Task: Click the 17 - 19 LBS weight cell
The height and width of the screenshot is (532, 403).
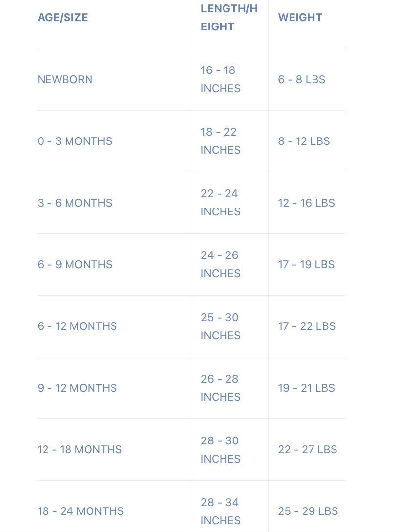Action: click(306, 264)
